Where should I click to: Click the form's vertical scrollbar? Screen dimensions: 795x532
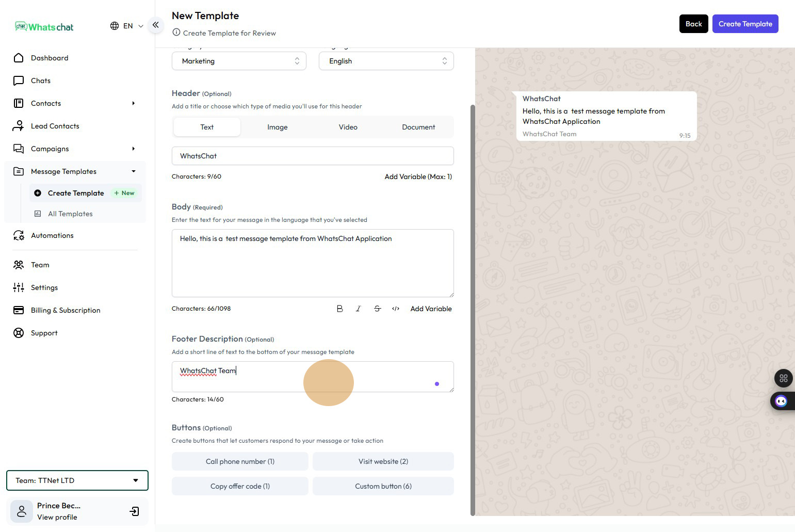coord(473,310)
